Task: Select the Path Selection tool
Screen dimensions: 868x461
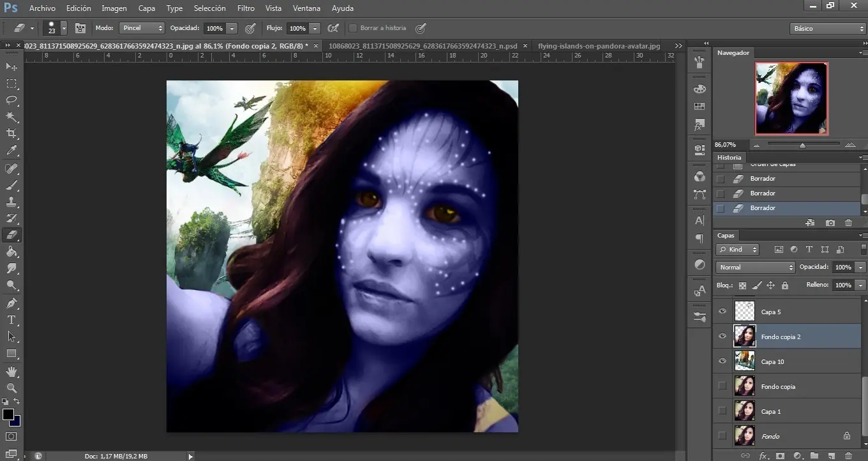Action: [11, 336]
